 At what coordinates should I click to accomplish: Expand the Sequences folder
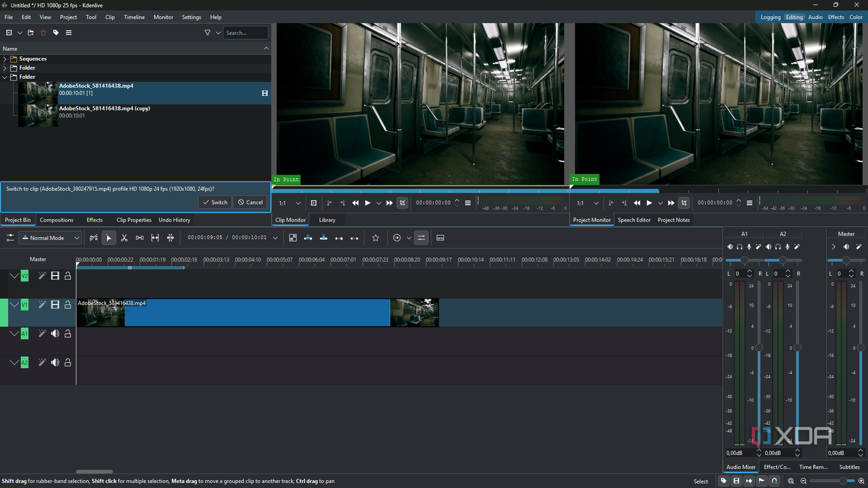5,59
